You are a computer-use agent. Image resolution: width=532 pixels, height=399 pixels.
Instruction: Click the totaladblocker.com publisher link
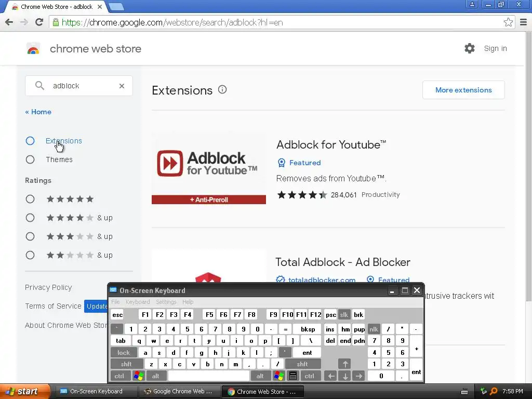(x=322, y=280)
